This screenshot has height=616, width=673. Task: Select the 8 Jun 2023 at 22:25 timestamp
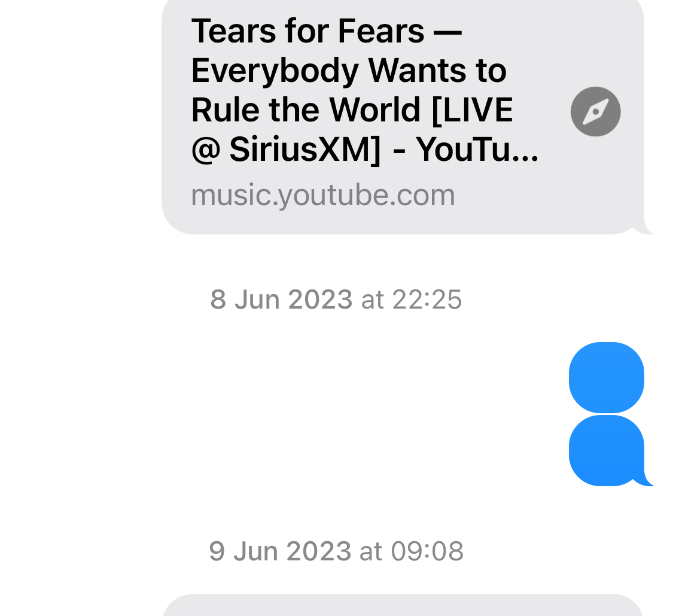[x=336, y=300]
